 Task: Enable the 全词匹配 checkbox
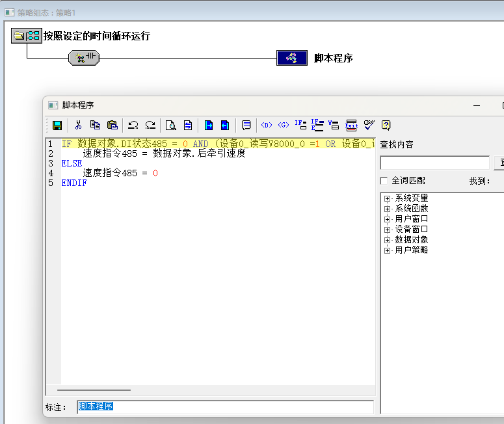coord(384,181)
